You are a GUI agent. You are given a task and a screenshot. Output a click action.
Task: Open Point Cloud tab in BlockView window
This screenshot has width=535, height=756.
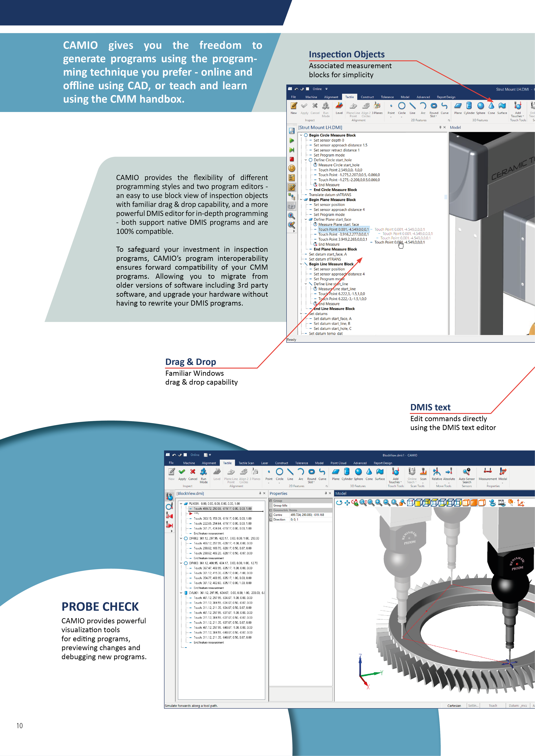pos(338,463)
